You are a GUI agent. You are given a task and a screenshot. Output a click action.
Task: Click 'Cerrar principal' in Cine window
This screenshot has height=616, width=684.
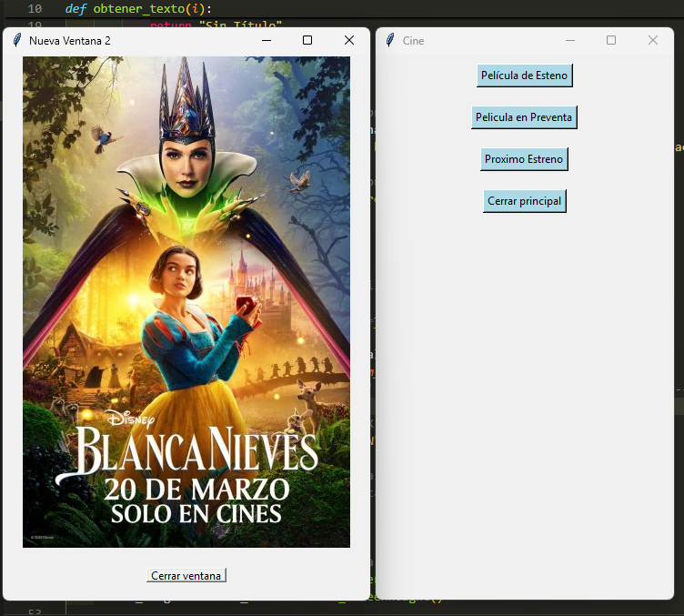click(524, 201)
